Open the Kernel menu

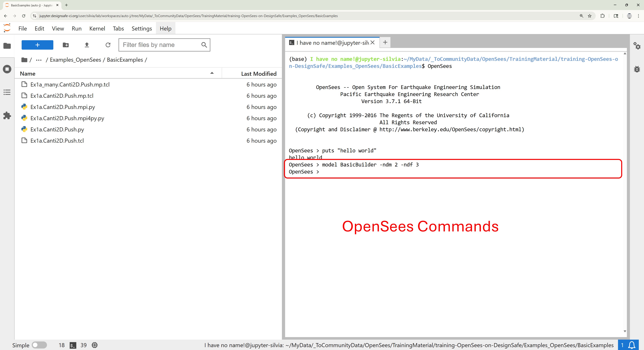tap(97, 28)
